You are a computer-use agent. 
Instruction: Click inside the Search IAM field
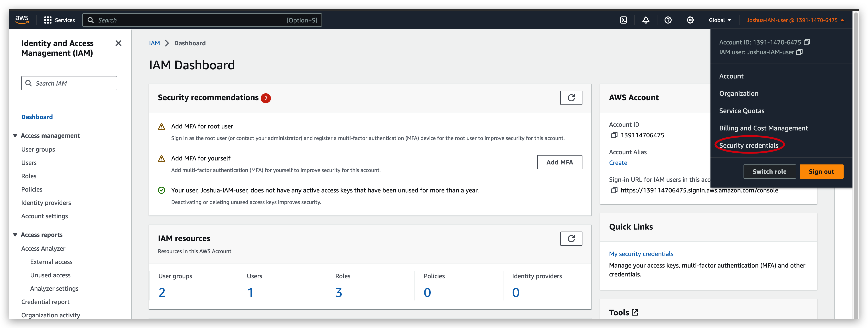(x=69, y=83)
